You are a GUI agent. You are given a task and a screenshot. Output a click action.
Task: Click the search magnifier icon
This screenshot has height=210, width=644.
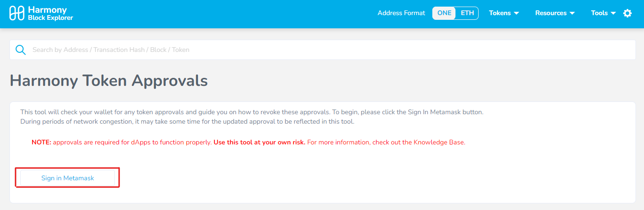21,50
